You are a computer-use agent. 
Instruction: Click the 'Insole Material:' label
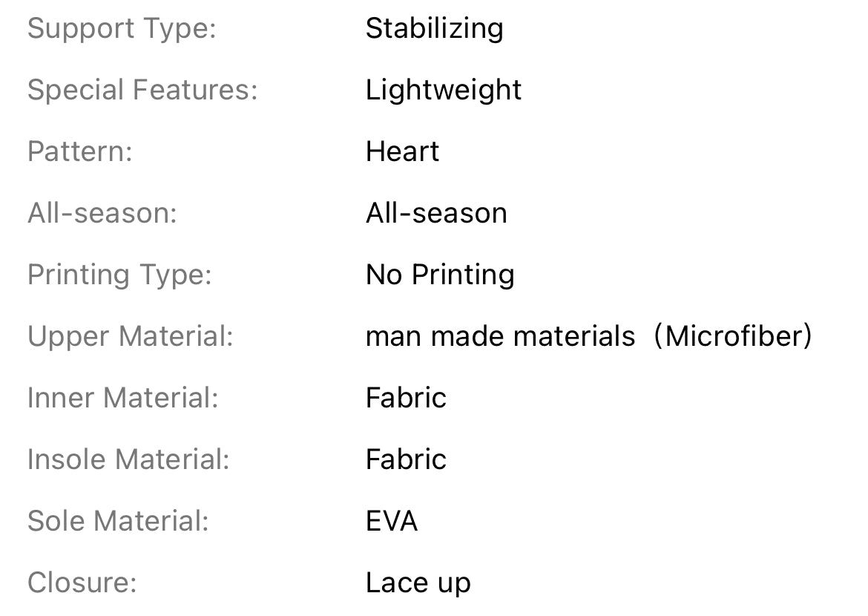point(128,460)
